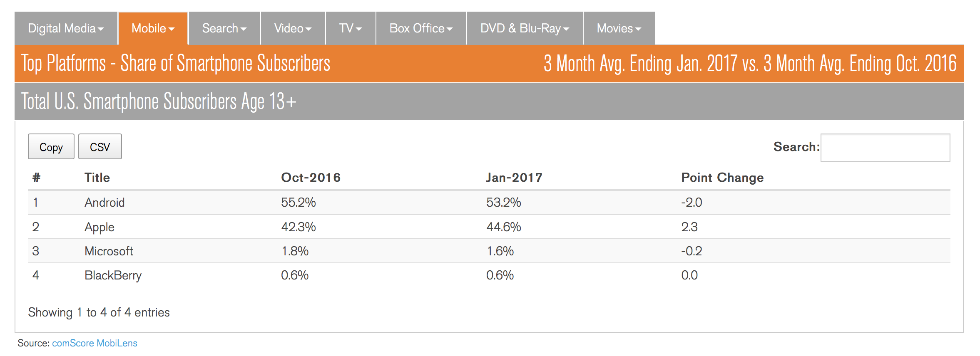Select the Android row in table
The width and height of the screenshot is (980, 356).
tap(104, 203)
